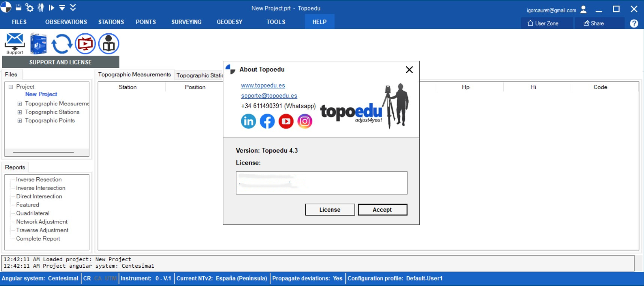The height and width of the screenshot is (286, 644).
Task: Click the Station column header
Action: pyautogui.click(x=128, y=87)
